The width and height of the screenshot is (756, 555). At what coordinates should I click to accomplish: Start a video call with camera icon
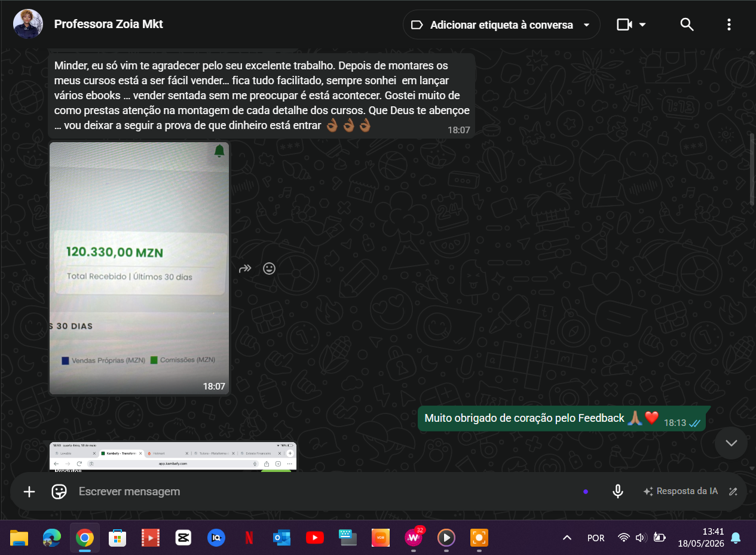point(625,24)
